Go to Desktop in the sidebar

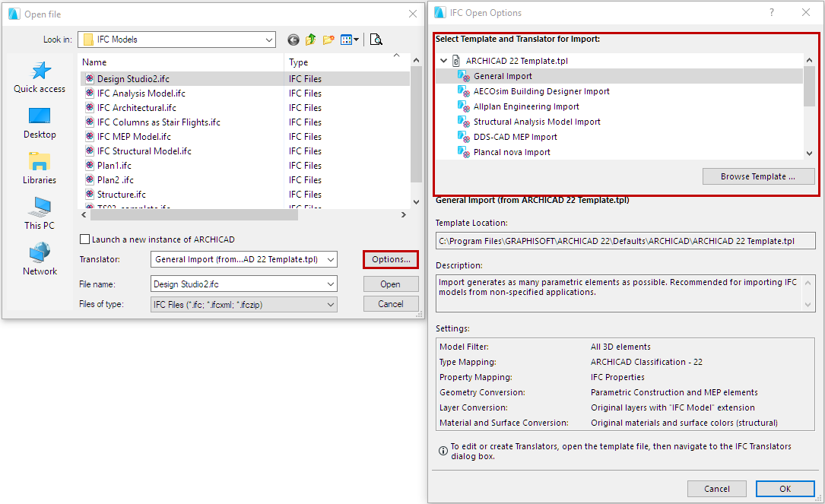[40, 123]
